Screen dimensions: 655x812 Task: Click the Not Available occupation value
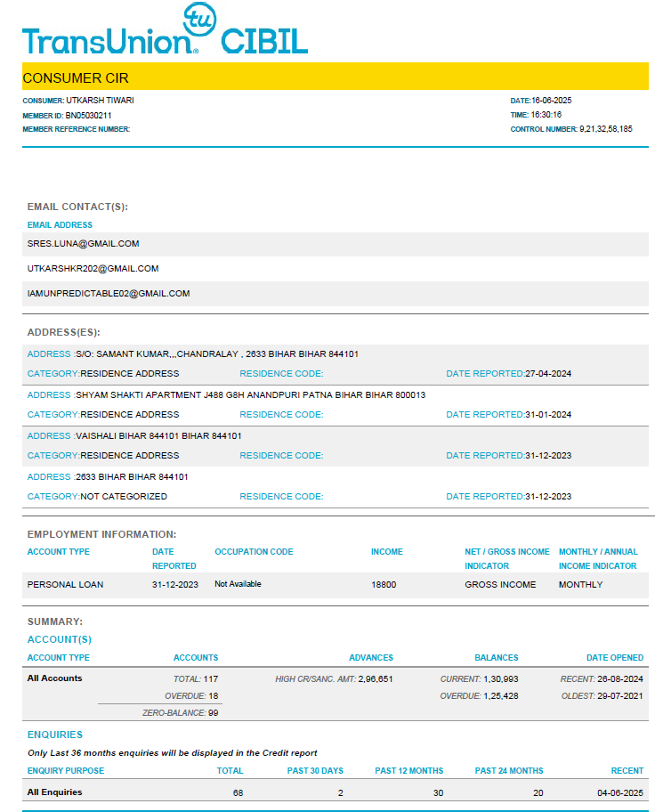tap(239, 584)
